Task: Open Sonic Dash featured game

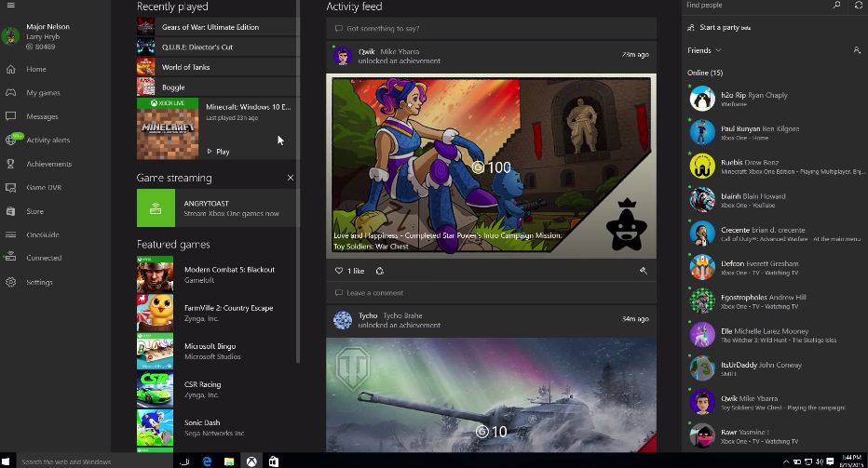Action: point(218,428)
